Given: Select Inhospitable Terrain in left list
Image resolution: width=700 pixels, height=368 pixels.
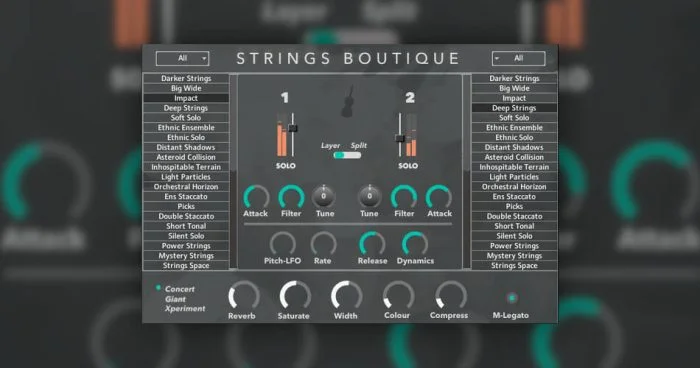Looking at the screenshot, I should pyautogui.click(x=186, y=167).
